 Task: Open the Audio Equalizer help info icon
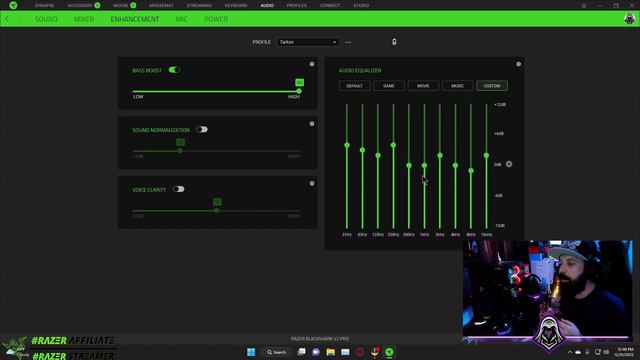[x=518, y=64]
